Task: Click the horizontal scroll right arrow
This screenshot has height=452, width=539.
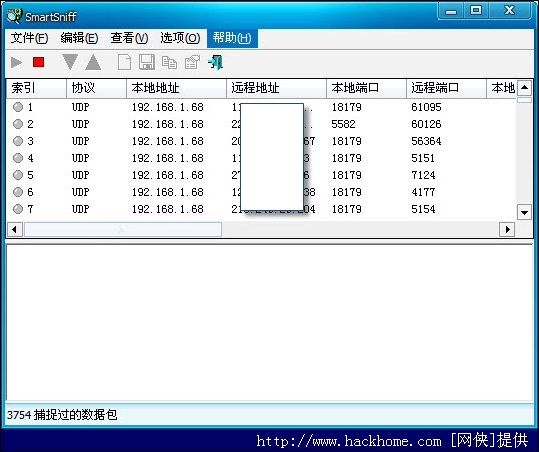Action: tap(507, 229)
